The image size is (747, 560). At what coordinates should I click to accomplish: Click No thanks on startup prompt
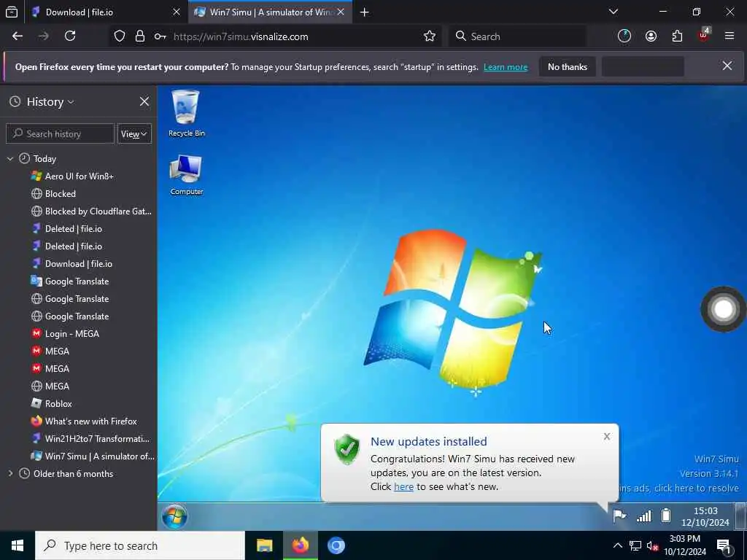568,66
